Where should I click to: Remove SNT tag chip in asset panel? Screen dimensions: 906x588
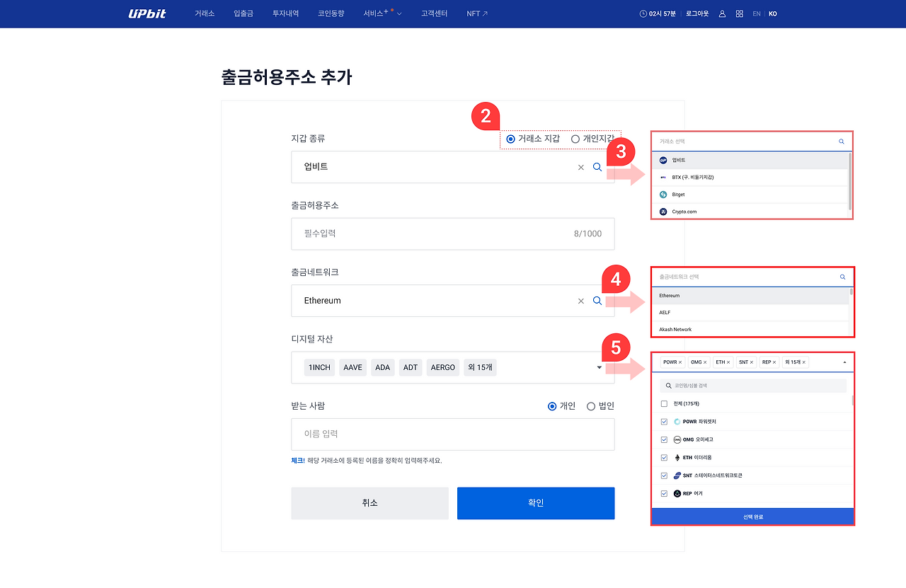[752, 362]
